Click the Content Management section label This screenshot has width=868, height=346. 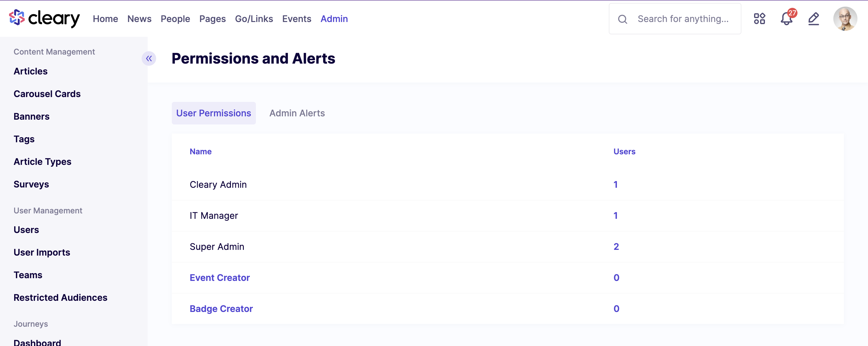tap(54, 52)
